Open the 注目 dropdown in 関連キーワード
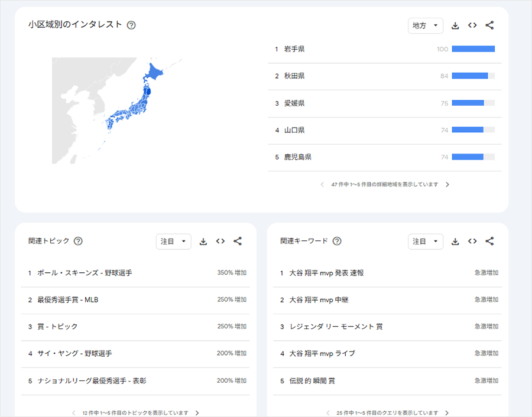 [426, 241]
